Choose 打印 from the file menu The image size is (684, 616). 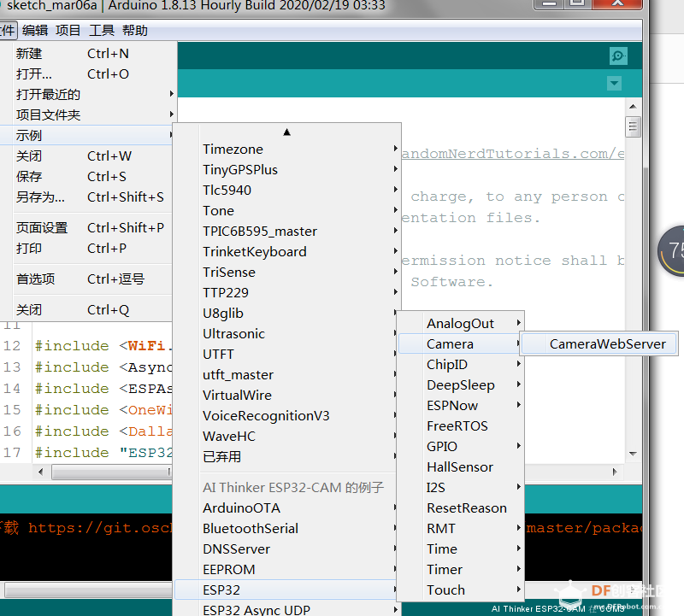(88, 248)
